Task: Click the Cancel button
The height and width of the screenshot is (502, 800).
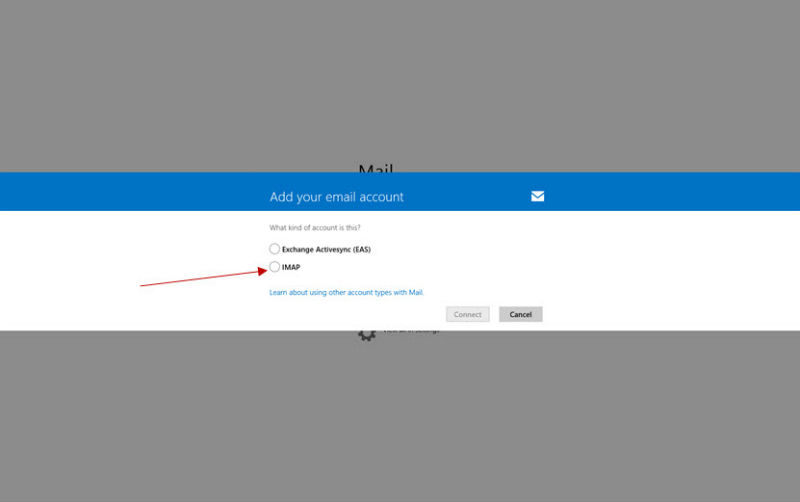Action: coord(520,314)
